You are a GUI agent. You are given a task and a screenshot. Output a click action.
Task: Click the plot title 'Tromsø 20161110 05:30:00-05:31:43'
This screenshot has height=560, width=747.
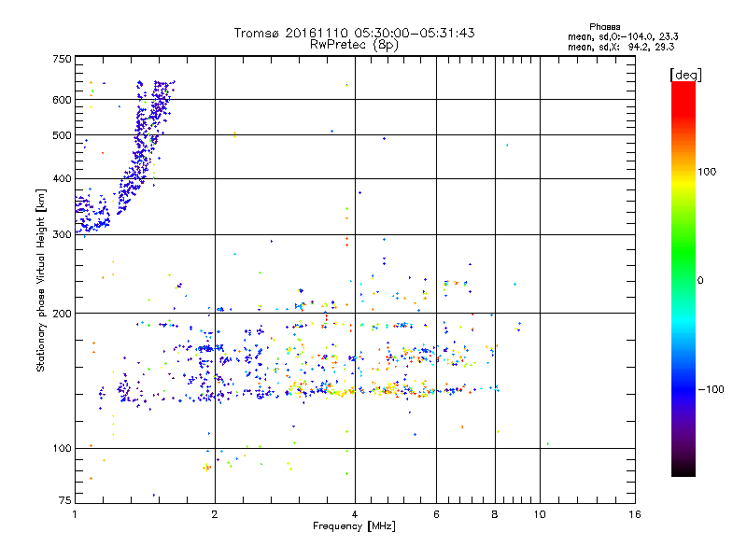(354, 33)
